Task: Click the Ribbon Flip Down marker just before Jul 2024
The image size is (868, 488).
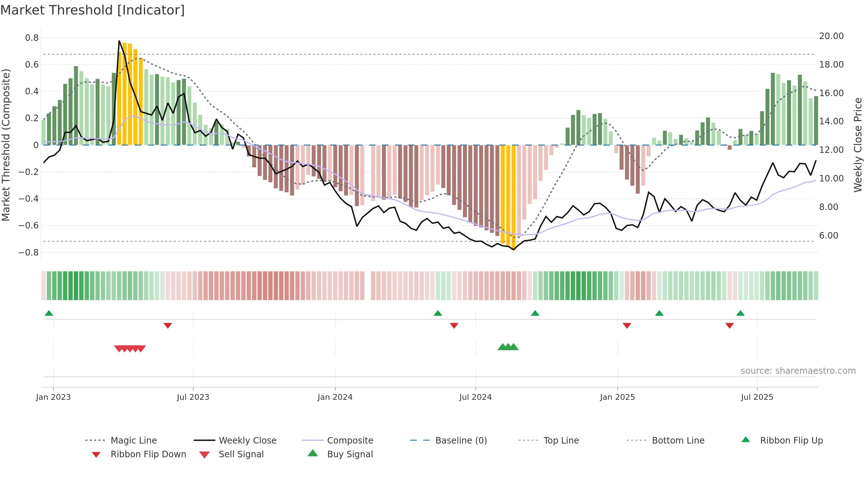Action: tap(454, 326)
